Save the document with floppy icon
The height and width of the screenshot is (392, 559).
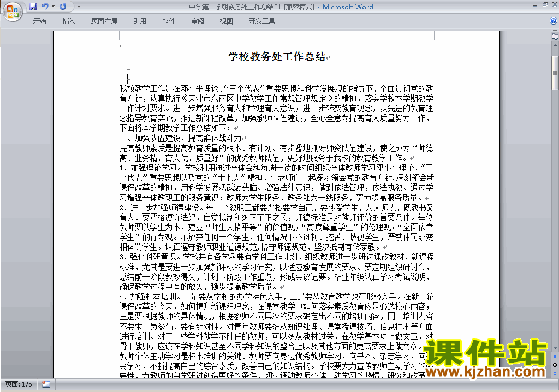[33, 7]
